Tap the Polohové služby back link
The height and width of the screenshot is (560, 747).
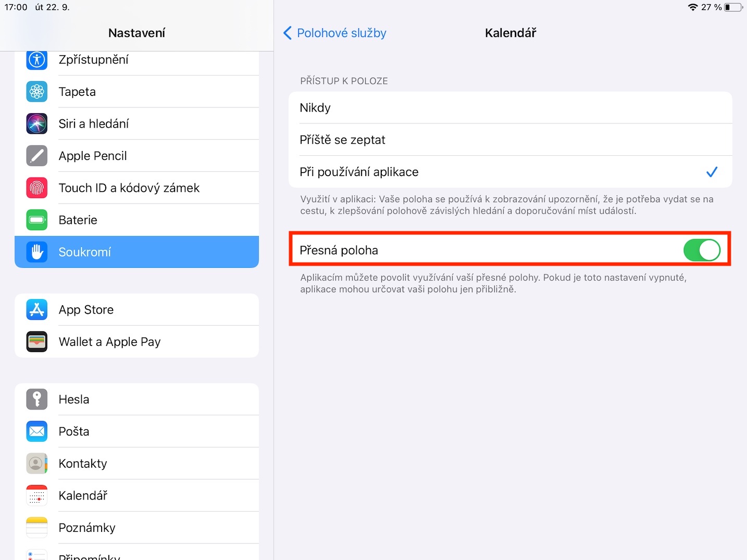pyautogui.click(x=341, y=33)
